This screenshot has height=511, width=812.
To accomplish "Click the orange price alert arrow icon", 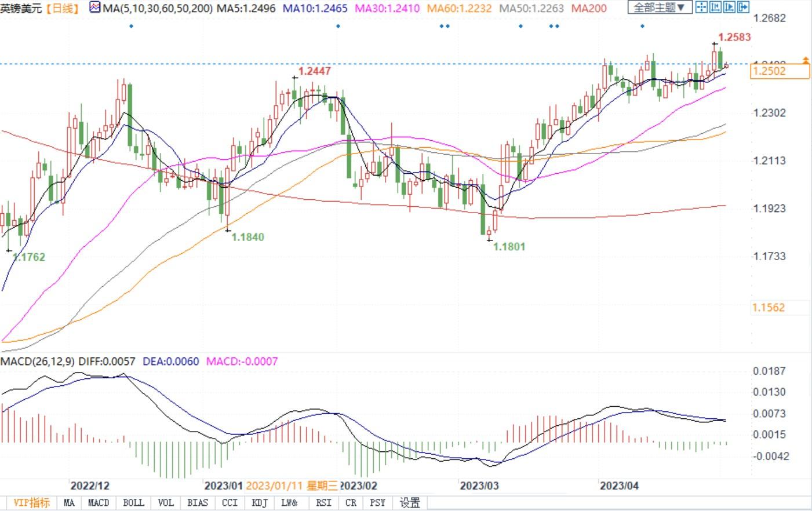I will (805, 60).
